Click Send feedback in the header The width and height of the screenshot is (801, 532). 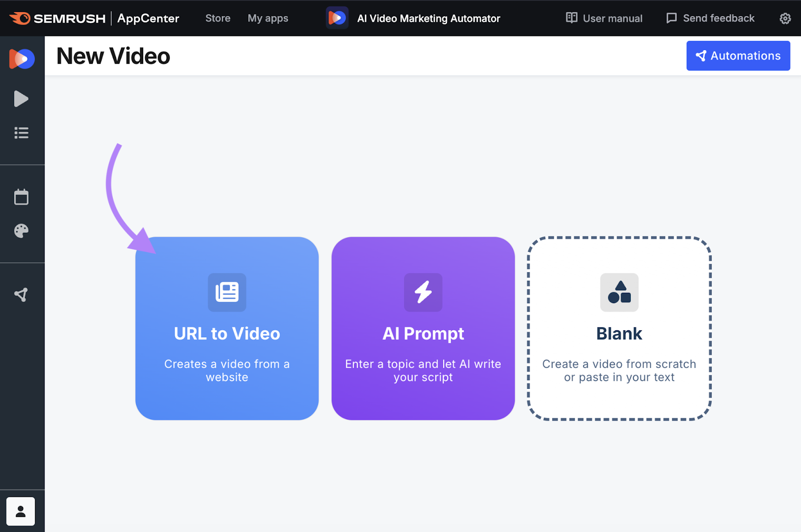coord(710,19)
